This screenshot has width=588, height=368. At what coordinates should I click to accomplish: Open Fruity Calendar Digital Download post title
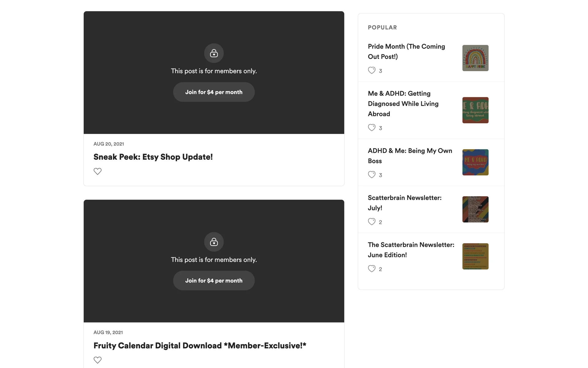pyautogui.click(x=200, y=346)
